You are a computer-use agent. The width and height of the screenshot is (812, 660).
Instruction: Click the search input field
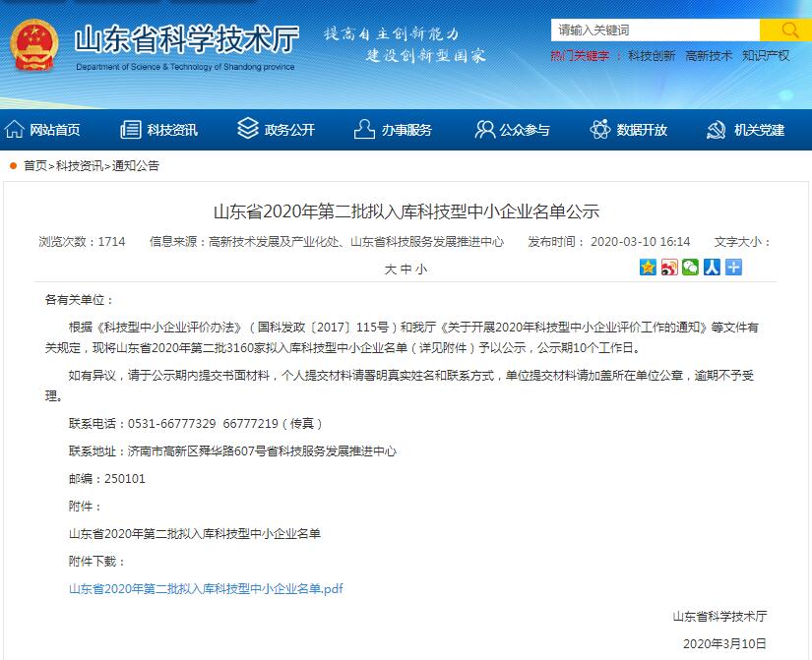[x=650, y=30]
